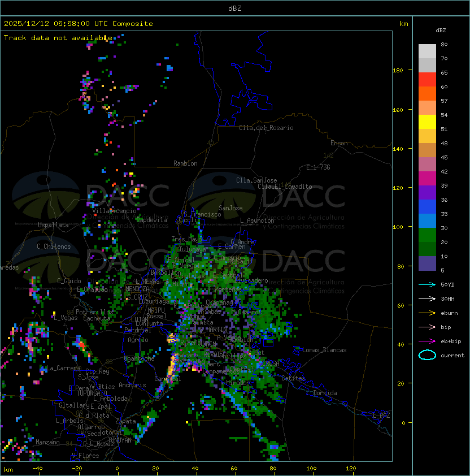Image resolution: width=470 pixels, height=476 pixels.
Task: Select the green 30 dBZ legend swatch
Action: 427,235
